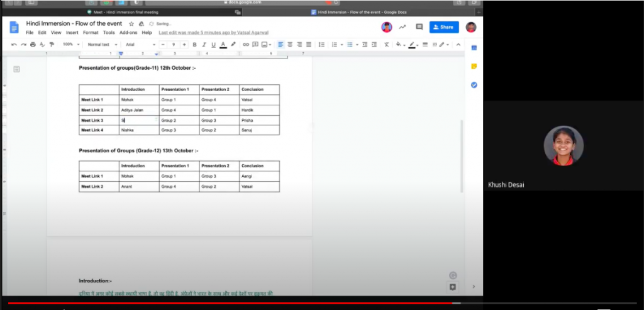Increase font size with plus button

[184, 45]
